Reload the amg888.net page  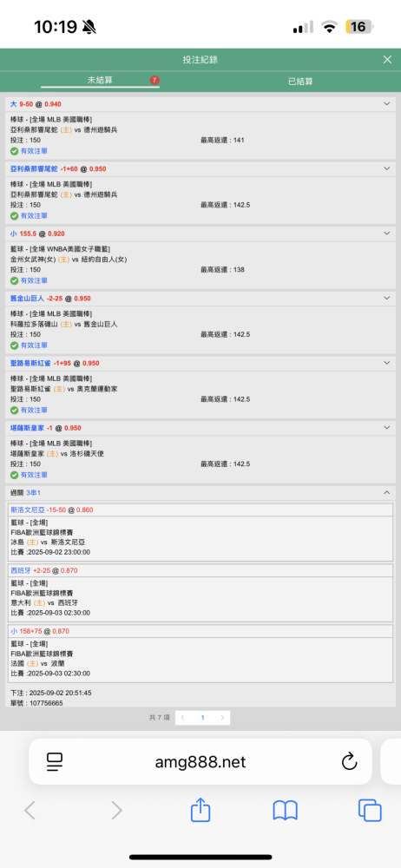click(x=349, y=762)
